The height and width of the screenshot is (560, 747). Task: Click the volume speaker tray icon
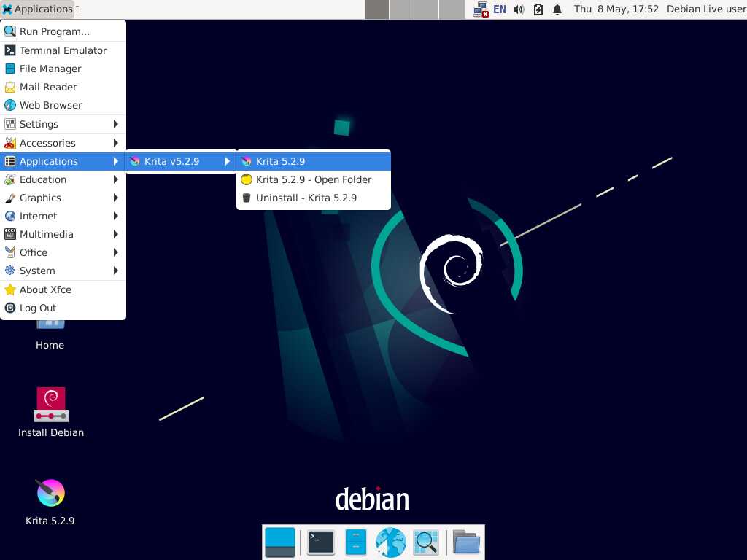519,9
